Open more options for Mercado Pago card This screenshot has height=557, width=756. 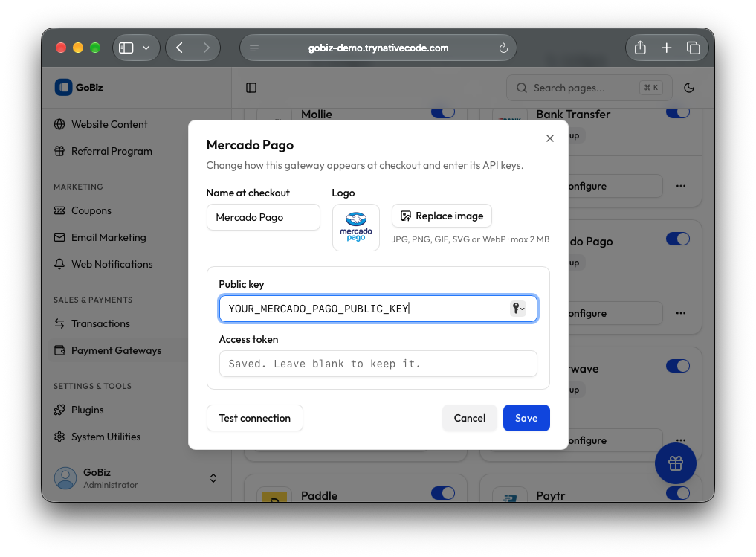point(681,314)
